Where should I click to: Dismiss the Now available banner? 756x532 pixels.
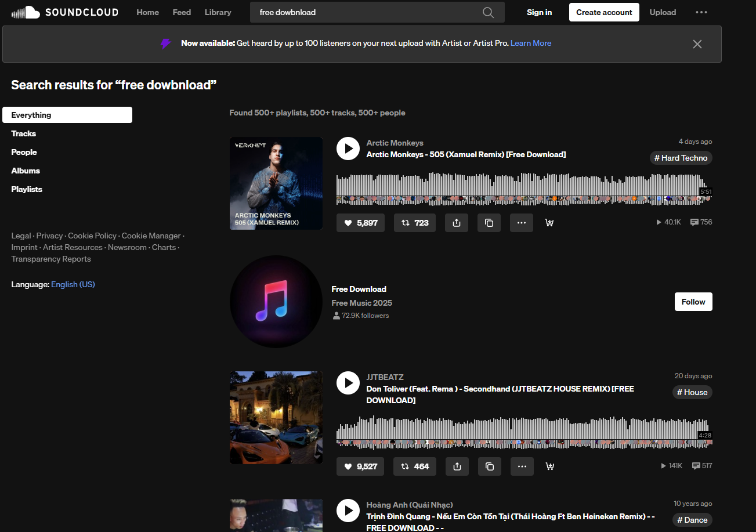tap(697, 44)
